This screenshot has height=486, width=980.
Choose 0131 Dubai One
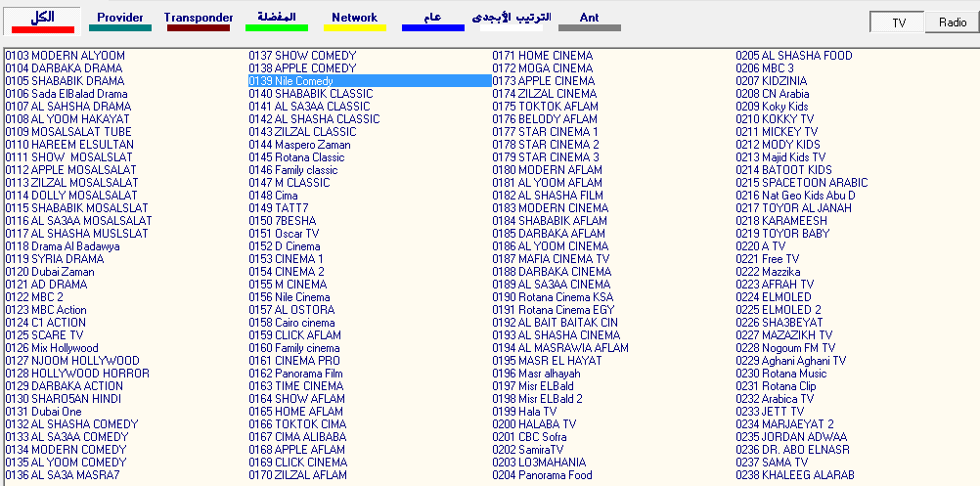44,412
